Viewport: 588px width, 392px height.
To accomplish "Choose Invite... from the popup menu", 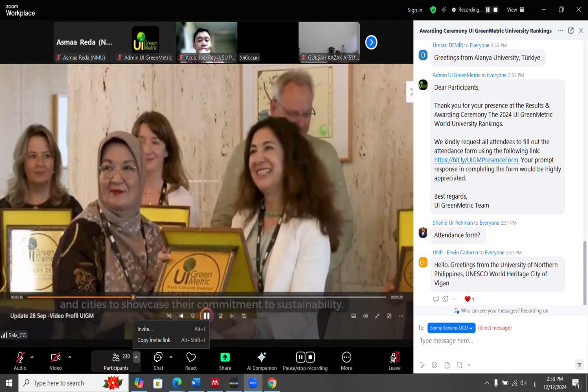I will (171, 329).
